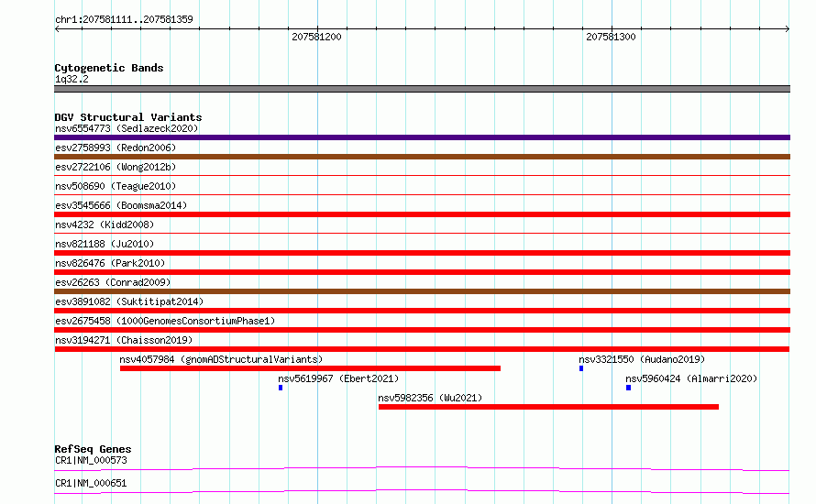Click the red esv2675458 variant bar

pos(422,330)
